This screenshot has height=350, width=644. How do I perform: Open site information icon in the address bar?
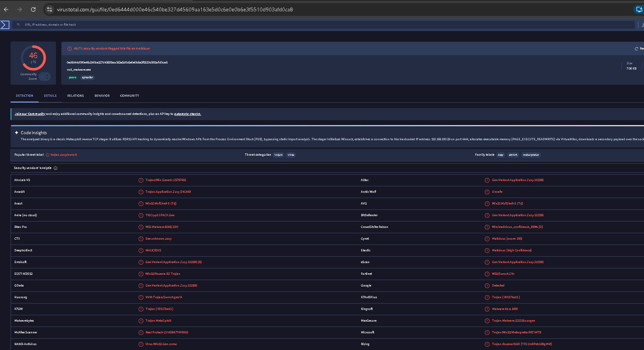[x=50, y=9]
